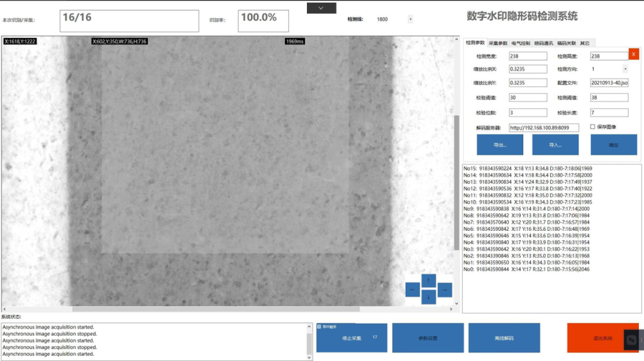Click the 16/16 recognition count box
Viewport: 644px width, 361px height.
(x=130, y=21)
